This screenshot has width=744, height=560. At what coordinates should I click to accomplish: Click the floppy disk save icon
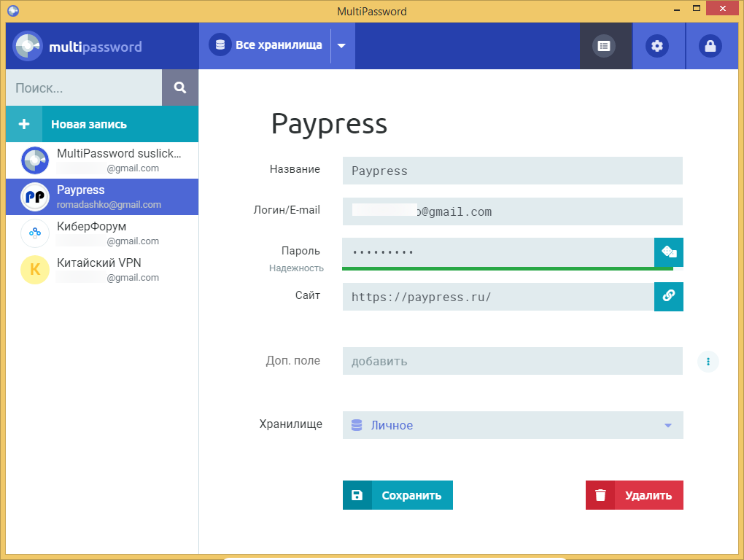357,495
